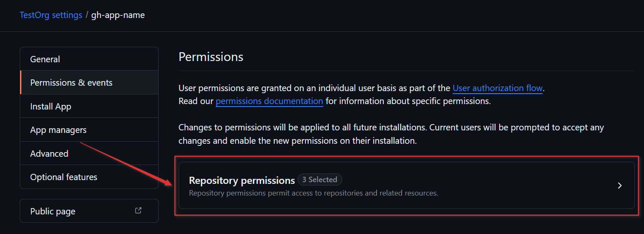Screen dimensions: 644x234
Task: Open the App managers section
Action: coord(89,130)
